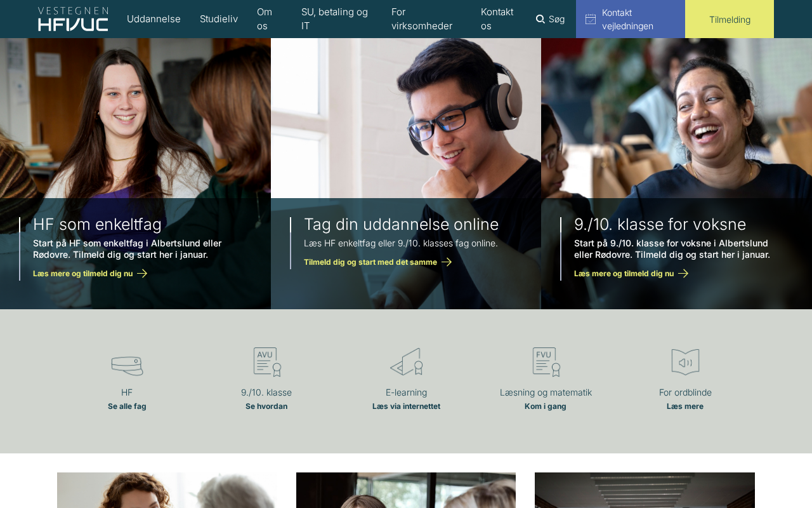Click the 'Læsning og matematik' label

click(x=546, y=392)
